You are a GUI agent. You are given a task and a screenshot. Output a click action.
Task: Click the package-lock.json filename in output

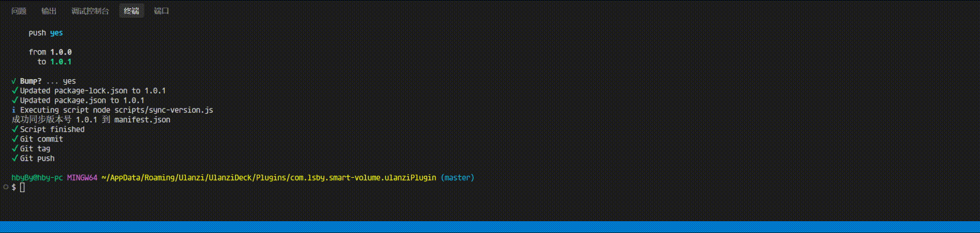tap(91, 90)
